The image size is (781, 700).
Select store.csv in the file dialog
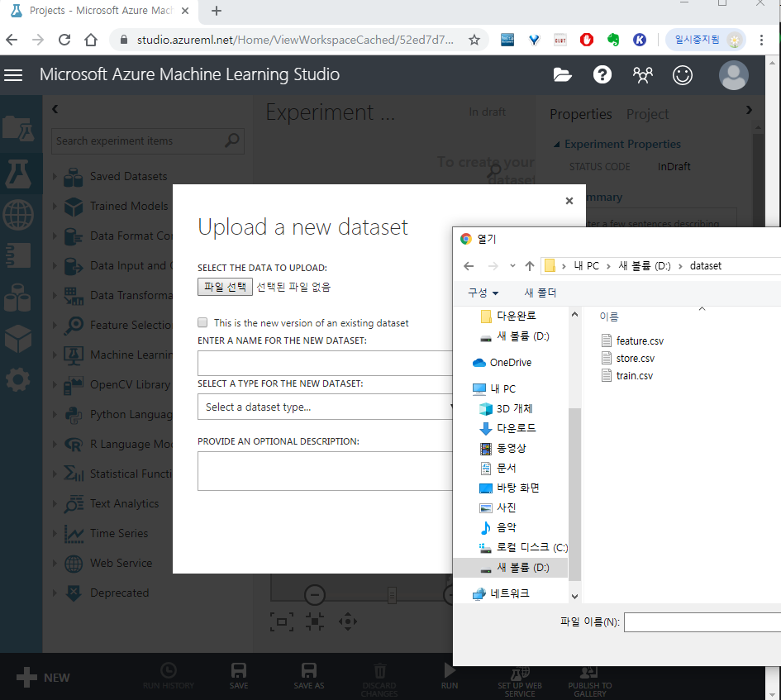click(628, 358)
